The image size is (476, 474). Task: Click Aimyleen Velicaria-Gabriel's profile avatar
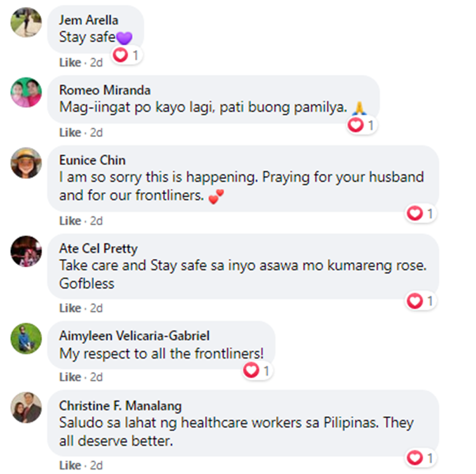[26, 338]
